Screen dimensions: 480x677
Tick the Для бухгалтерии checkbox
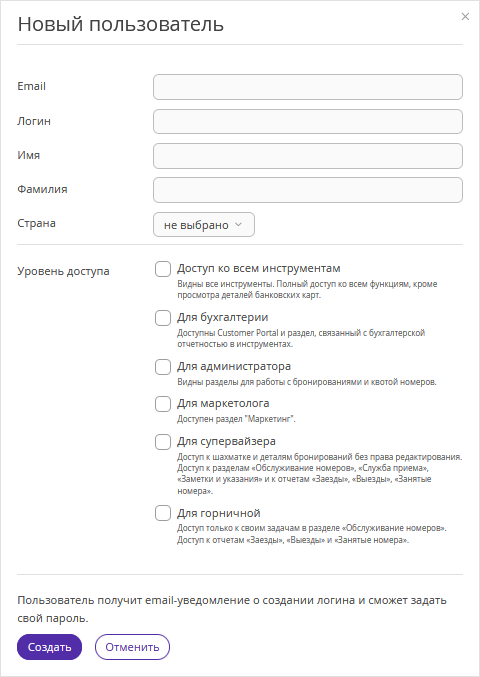[x=163, y=318]
